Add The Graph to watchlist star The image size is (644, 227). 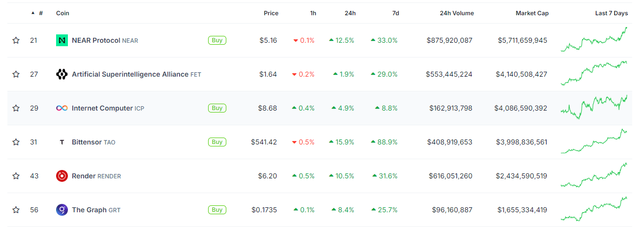click(x=16, y=210)
